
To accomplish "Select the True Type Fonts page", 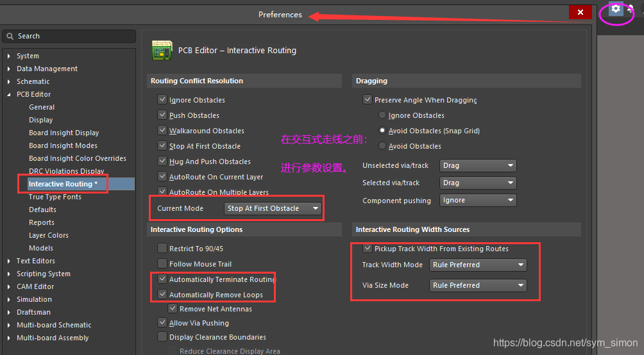I will [55, 197].
